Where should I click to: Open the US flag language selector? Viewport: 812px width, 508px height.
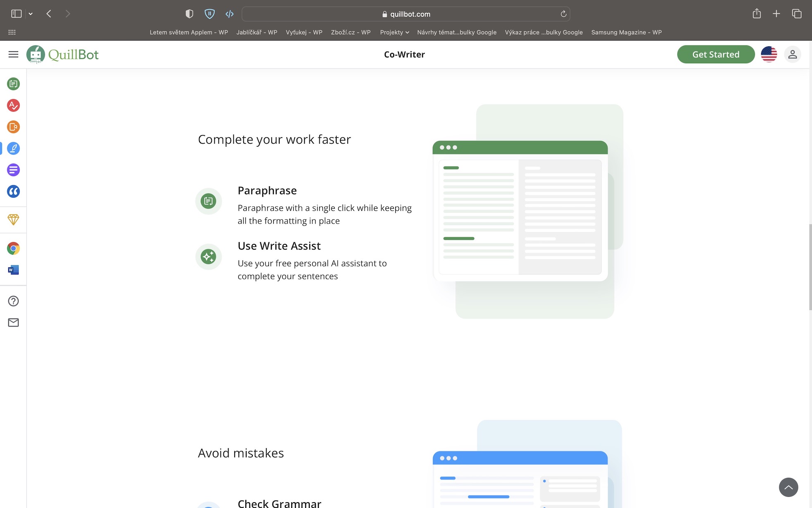tap(769, 54)
